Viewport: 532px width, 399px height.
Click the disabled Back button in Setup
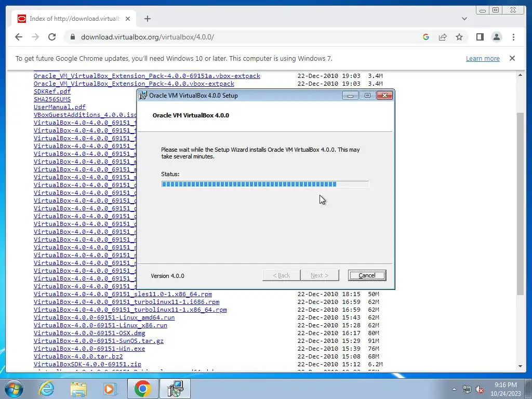(281, 275)
